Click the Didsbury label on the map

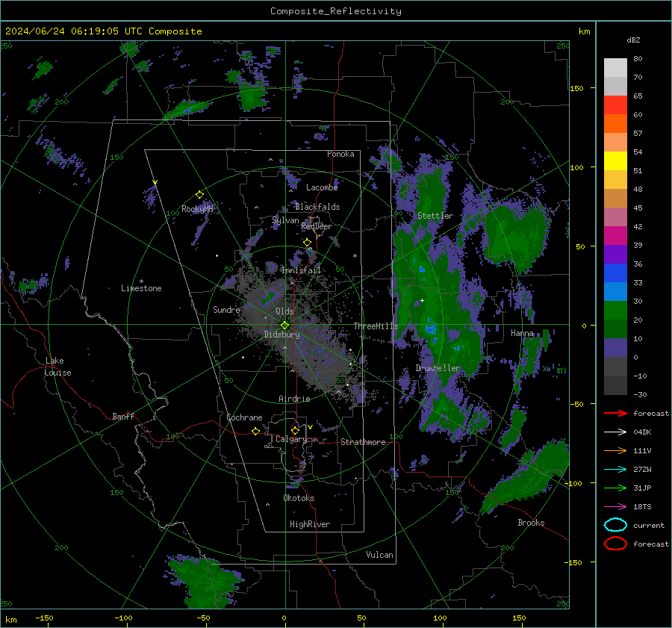[x=281, y=335]
